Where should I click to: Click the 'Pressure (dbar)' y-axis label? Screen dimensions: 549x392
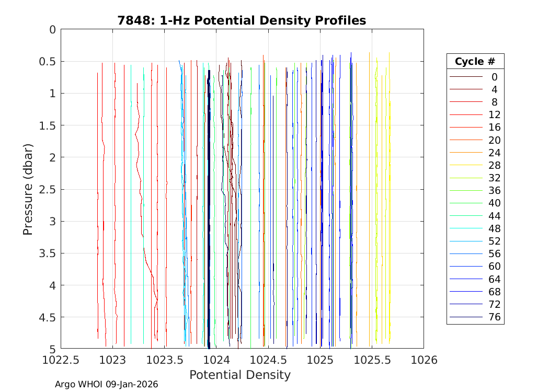tap(28, 189)
